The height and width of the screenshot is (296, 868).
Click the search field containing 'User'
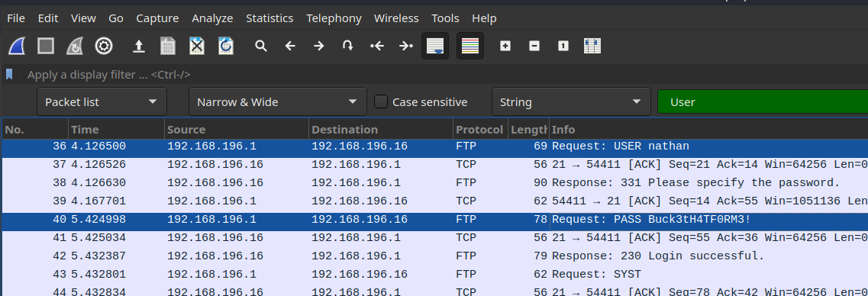click(x=763, y=101)
